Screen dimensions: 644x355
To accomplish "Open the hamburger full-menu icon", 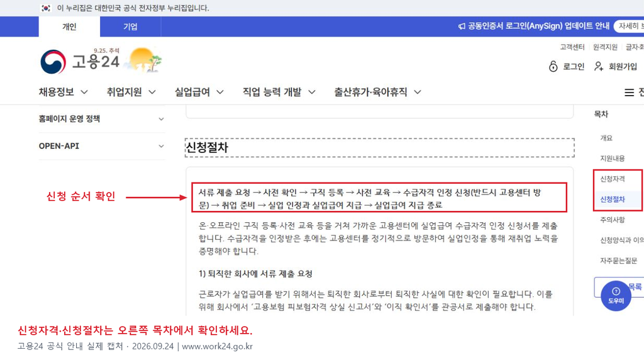I will coord(629,93).
